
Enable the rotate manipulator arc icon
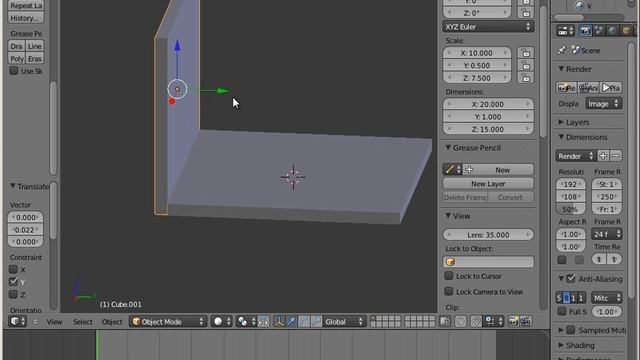pyautogui.click(x=304, y=322)
